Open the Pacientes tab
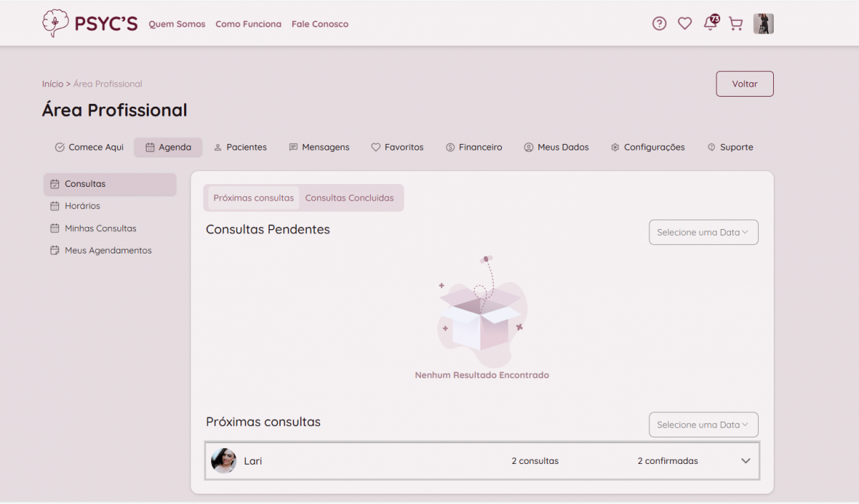The height and width of the screenshot is (504, 859). [x=240, y=147]
